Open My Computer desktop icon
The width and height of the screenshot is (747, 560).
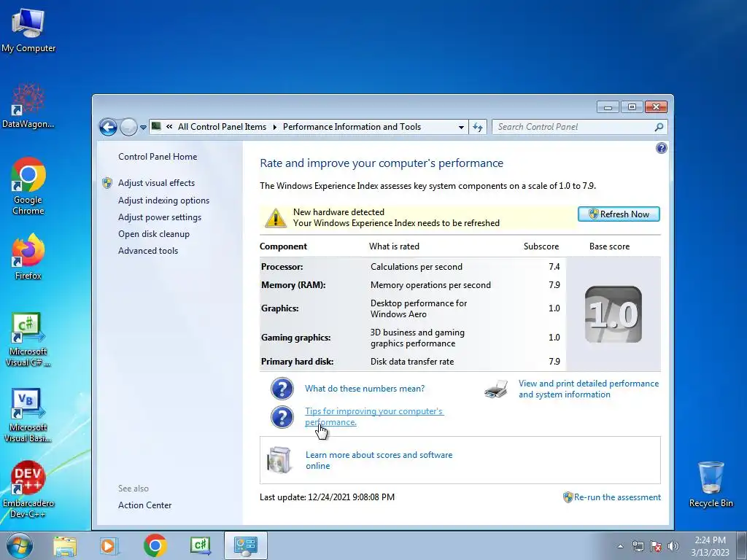(28, 31)
